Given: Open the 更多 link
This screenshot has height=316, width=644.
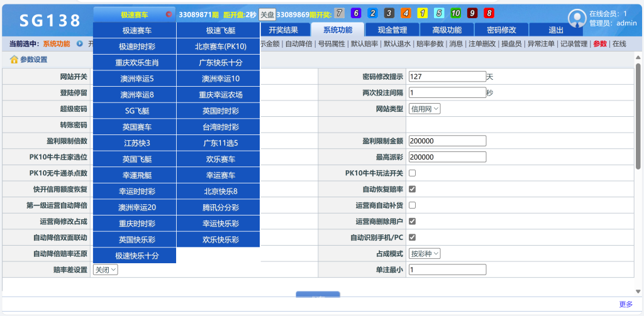Looking at the screenshot, I should [x=626, y=304].
